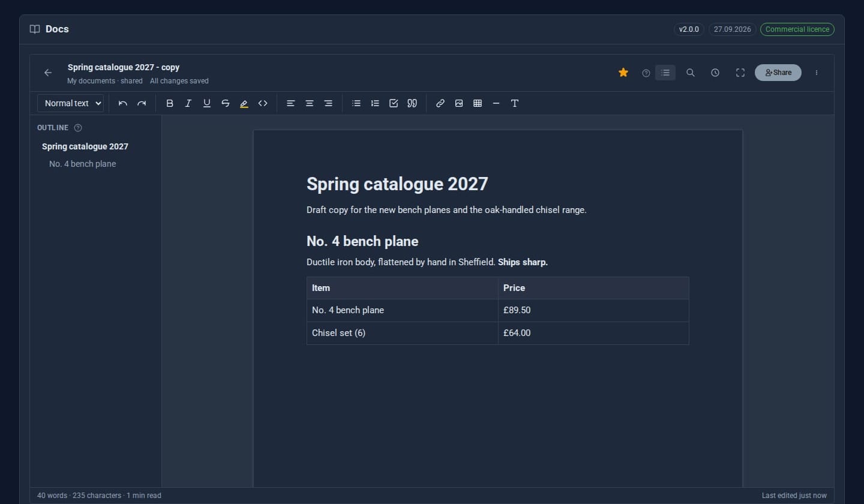
Task: Toggle inline code formatting
Action: coord(263,103)
